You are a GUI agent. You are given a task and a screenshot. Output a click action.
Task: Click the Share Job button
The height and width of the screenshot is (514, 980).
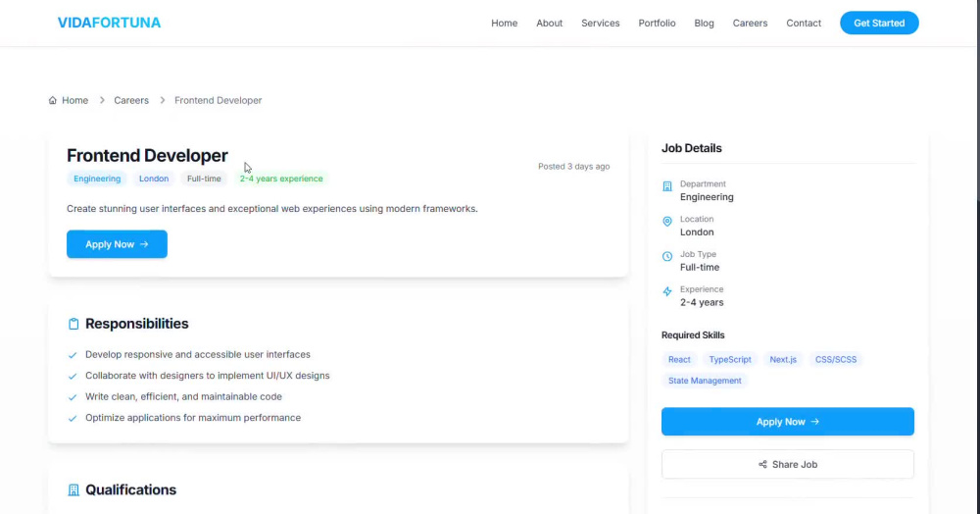tap(788, 465)
